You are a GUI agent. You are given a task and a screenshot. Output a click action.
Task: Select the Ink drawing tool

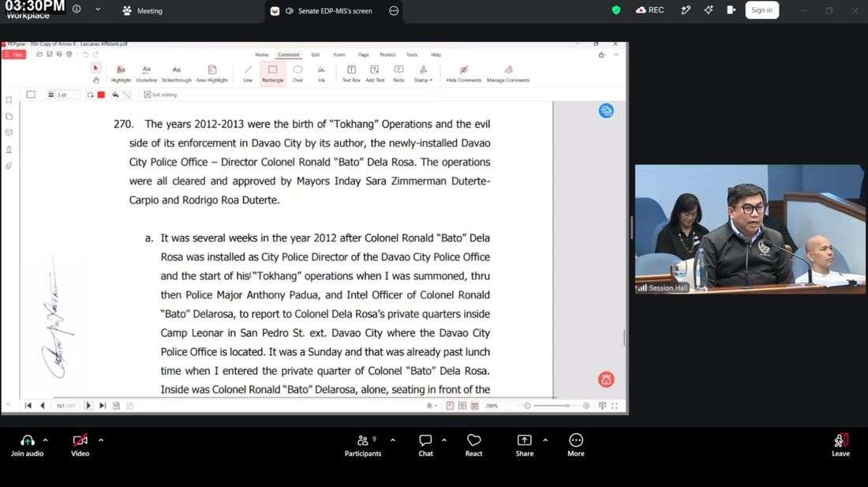(x=321, y=73)
